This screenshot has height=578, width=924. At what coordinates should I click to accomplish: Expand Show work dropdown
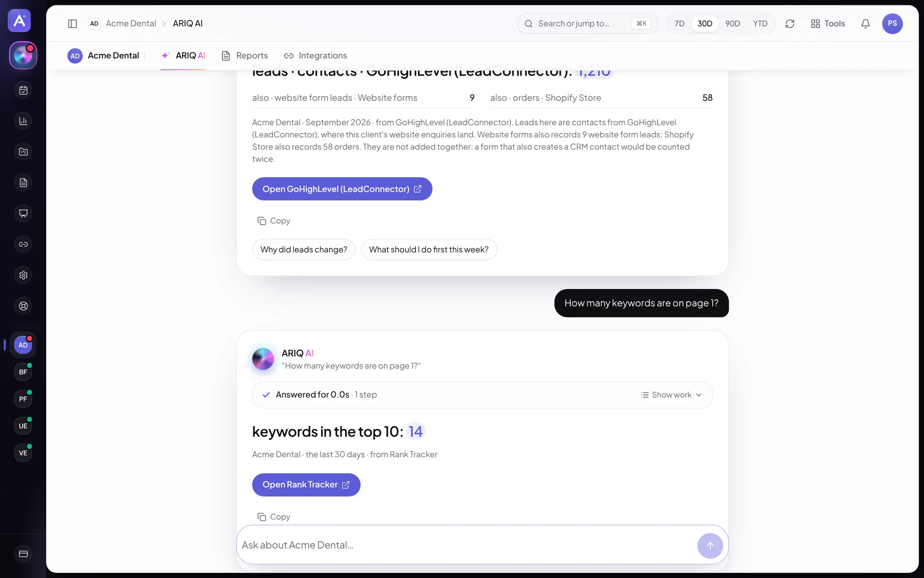[671, 395]
